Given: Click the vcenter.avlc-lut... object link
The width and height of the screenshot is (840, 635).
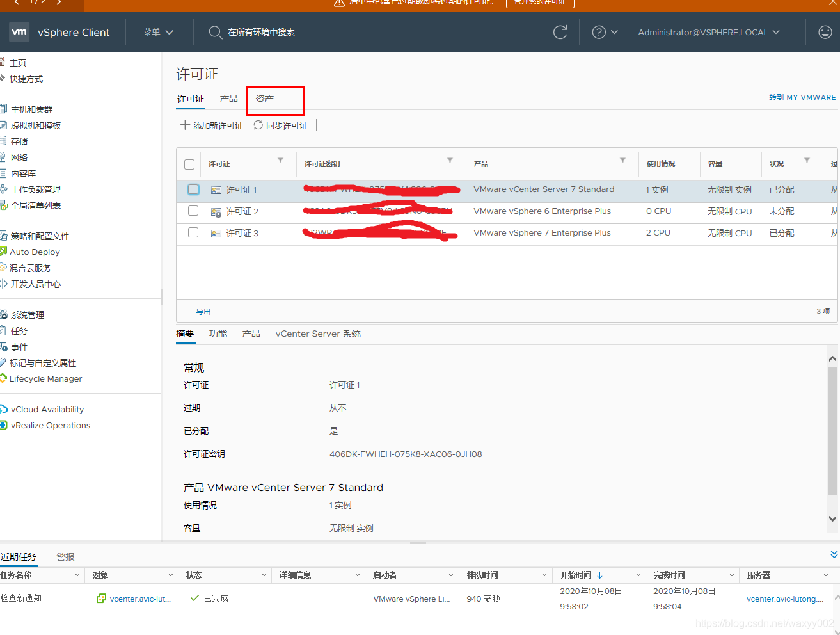Looking at the screenshot, I should [140, 599].
